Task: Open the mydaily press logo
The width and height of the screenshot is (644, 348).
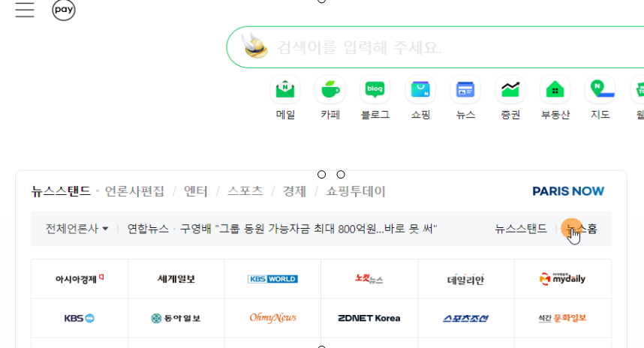Action: coord(563,279)
